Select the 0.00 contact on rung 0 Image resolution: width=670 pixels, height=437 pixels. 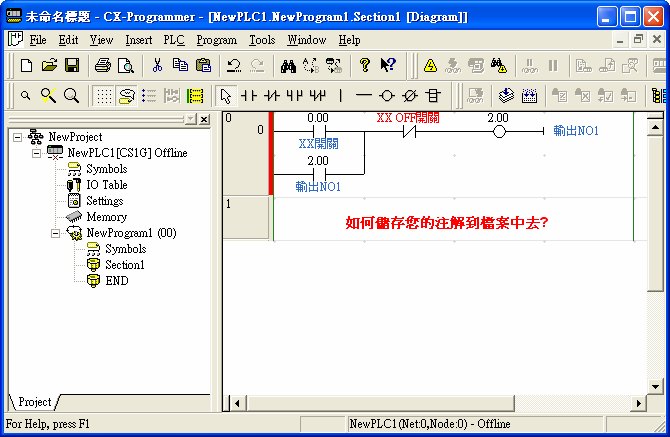(319, 131)
